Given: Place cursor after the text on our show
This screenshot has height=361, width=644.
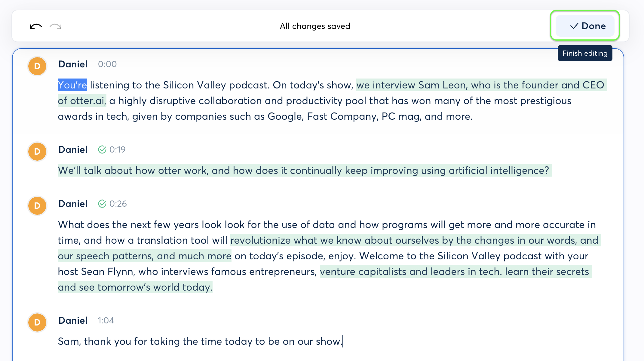Looking at the screenshot, I should [343, 341].
